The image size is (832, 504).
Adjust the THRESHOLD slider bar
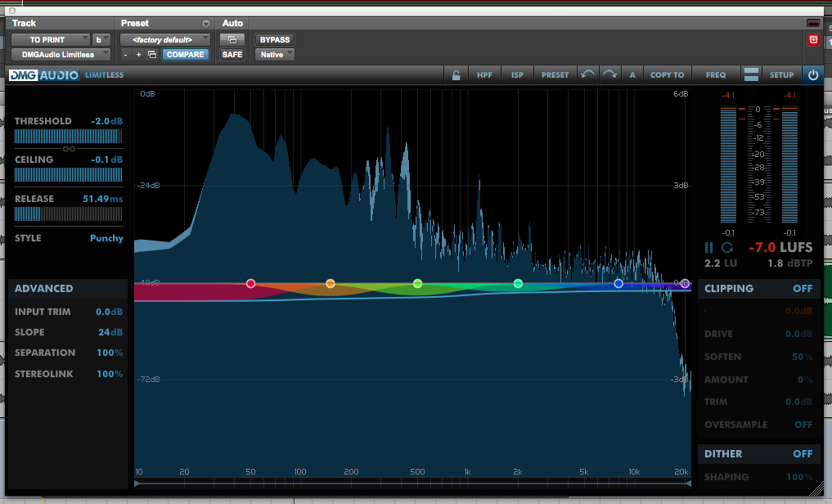[68, 137]
